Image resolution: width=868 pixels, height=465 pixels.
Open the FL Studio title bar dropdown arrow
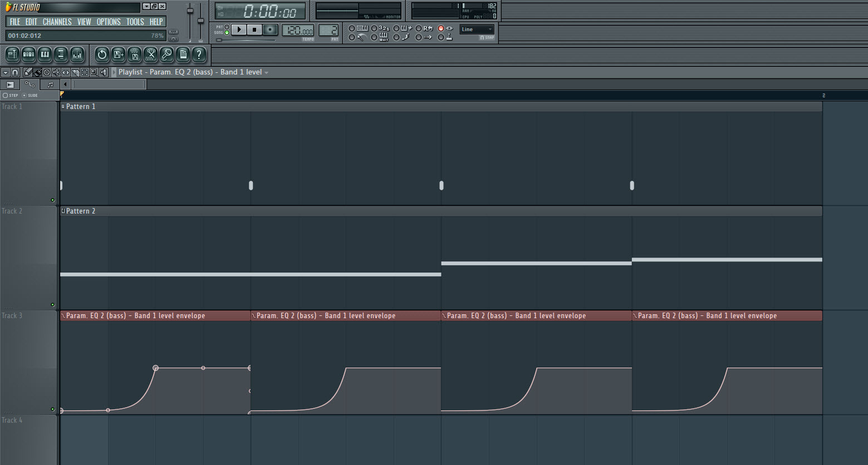146,7
